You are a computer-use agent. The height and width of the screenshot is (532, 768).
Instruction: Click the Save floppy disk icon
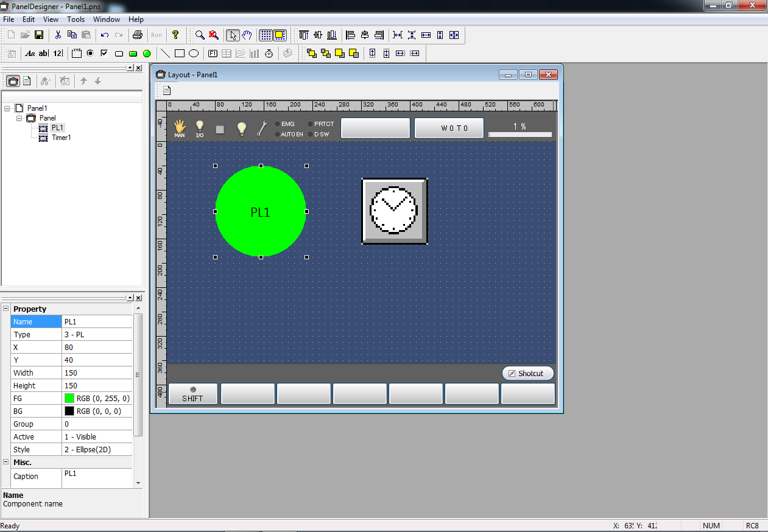tap(39, 35)
